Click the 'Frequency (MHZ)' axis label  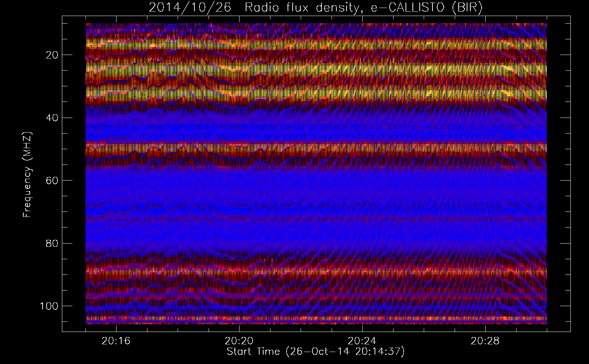28,174
